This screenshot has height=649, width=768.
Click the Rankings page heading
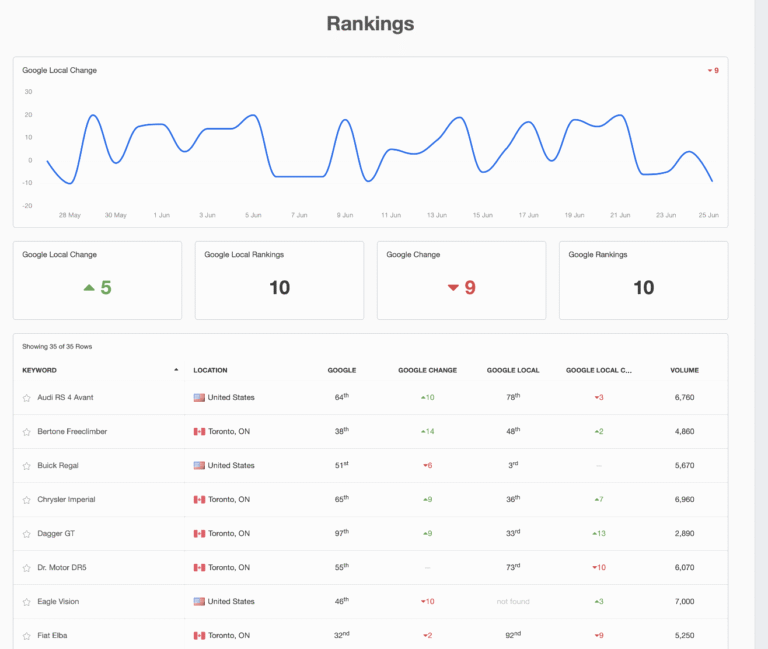[x=370, y=24]
